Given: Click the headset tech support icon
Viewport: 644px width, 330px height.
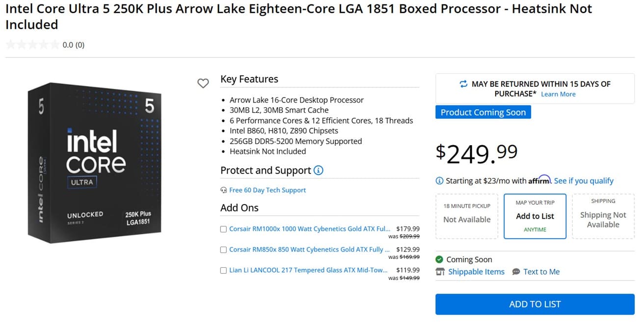Looking at the screenshot, I should (x=224, y=190).
